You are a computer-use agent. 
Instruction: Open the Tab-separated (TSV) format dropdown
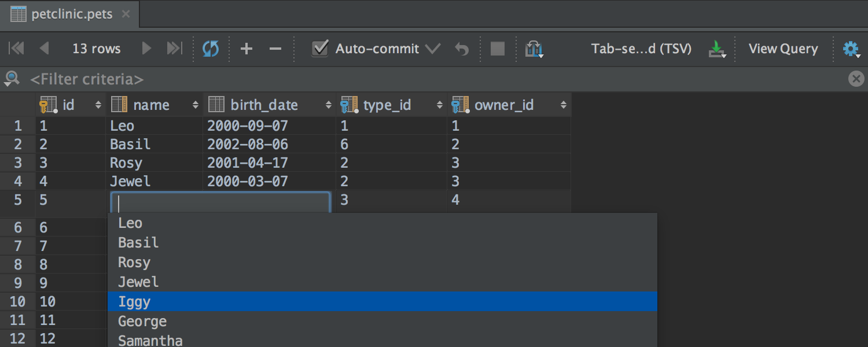(x=641, y=49)
